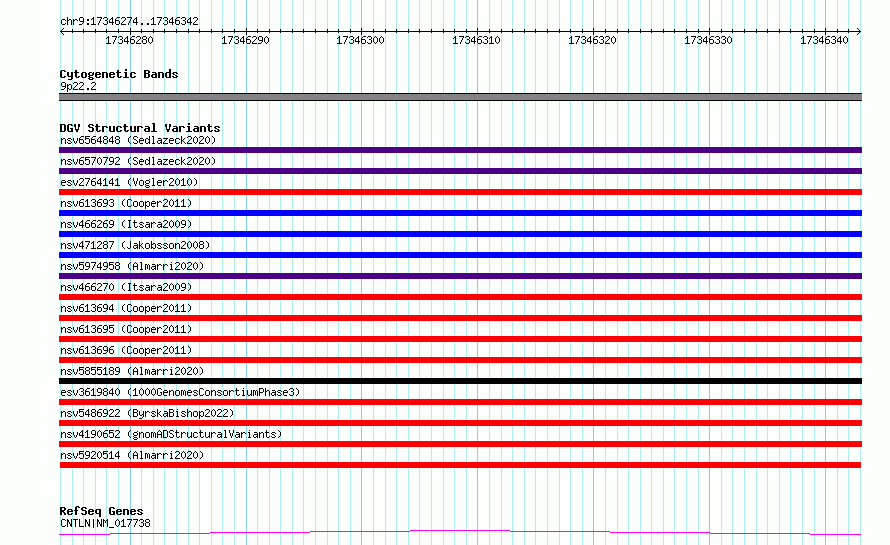This screenshot has height=545, width=890.
Task: Click the blue bar of nsv466269
Action: [x=460, y=234]
